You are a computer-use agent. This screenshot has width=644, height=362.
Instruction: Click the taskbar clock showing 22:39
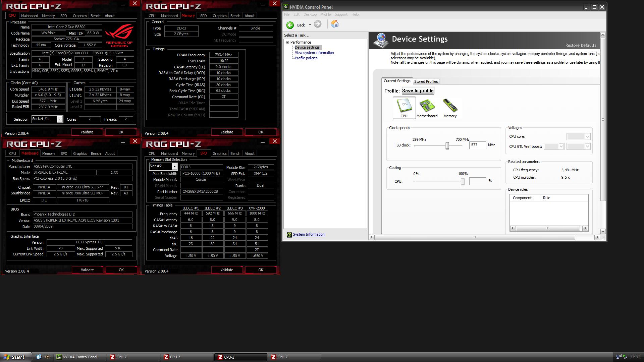click(635, 357)
